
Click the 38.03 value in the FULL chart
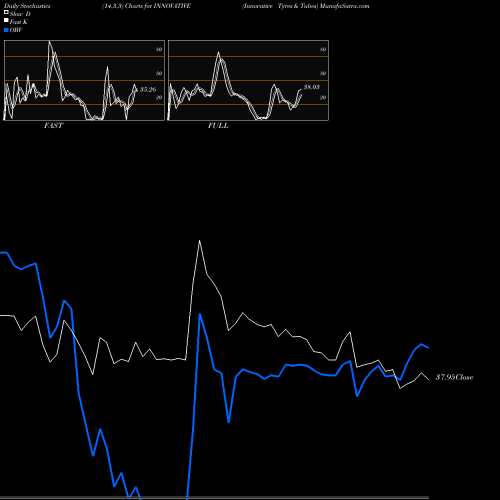[312, 87]
